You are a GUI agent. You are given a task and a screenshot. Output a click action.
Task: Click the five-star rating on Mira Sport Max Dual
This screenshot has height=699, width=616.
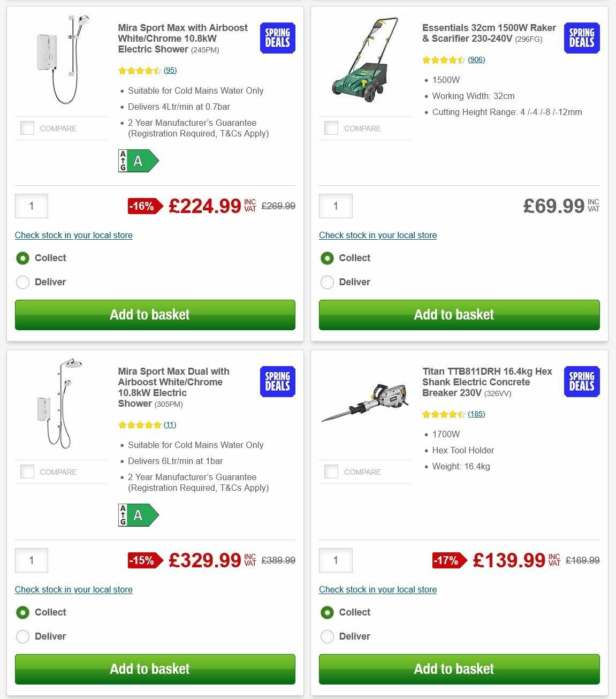click(x=139, y=424)
